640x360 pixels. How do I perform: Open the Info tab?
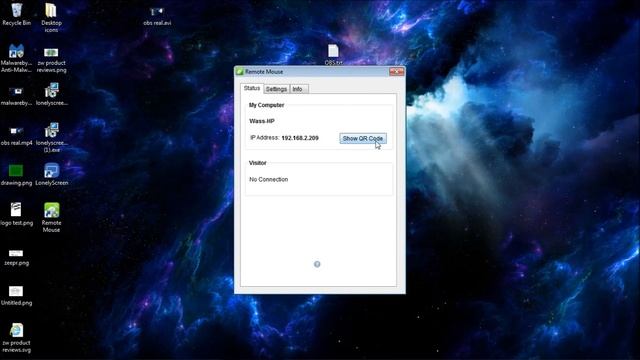pos(299,89)
